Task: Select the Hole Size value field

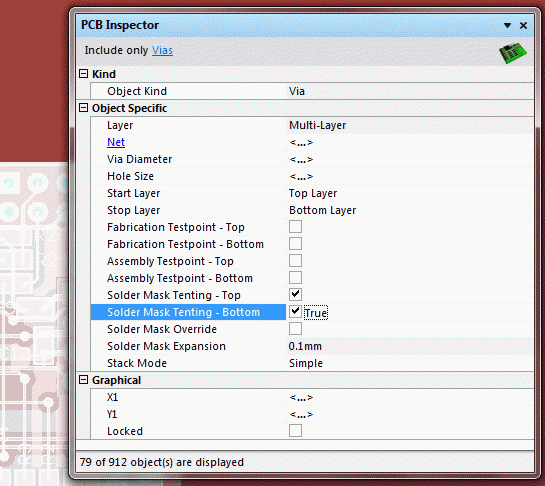Action: click(x=410, y=176)
